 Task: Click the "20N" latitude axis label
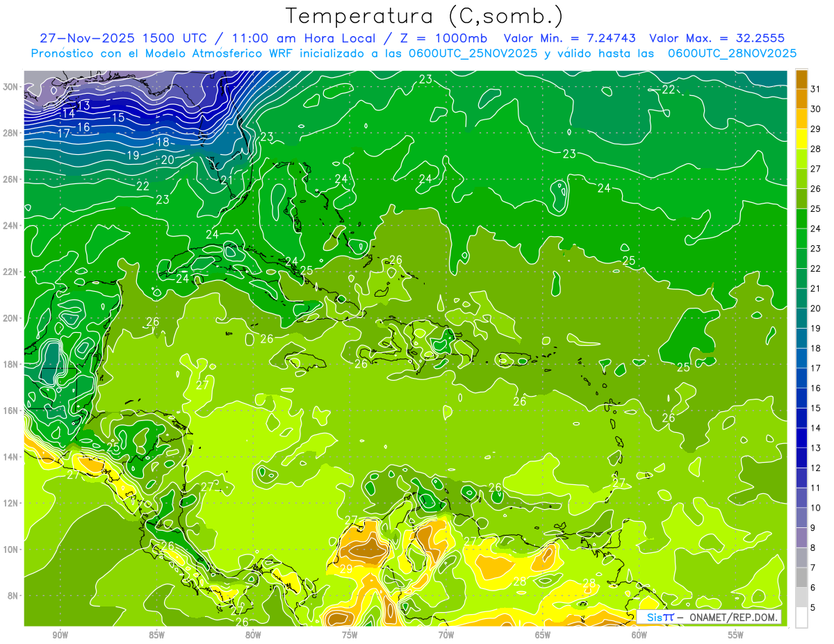click(x=12, y=318)
